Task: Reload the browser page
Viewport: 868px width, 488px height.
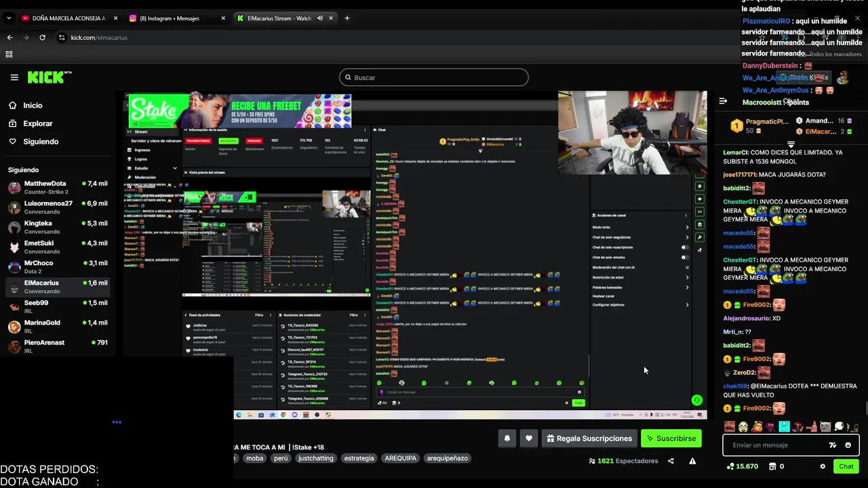Action: (42, 37)
